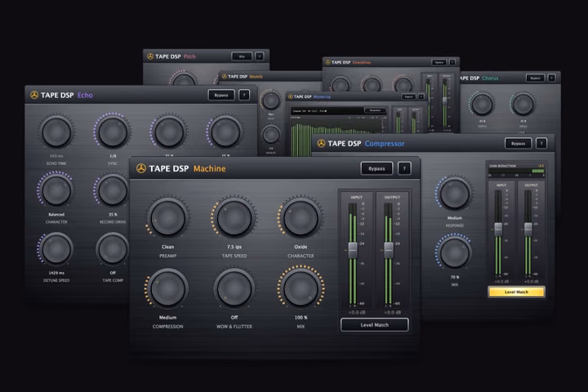Image resolution: width=588 pixels, height=392 pixels.
Task: Click the Compressor Response knob
Action: 455,194
